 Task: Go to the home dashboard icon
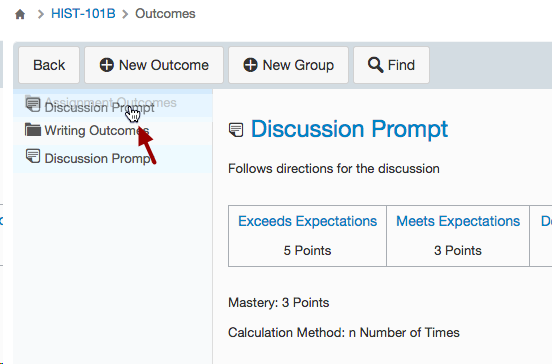(20, 14)
